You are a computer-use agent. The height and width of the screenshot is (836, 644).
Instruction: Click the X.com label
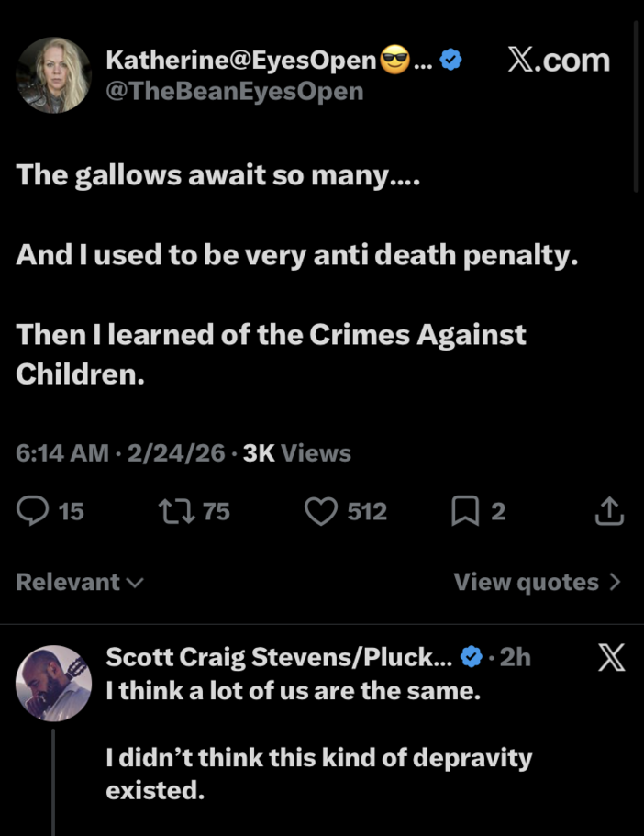(559, 61)
